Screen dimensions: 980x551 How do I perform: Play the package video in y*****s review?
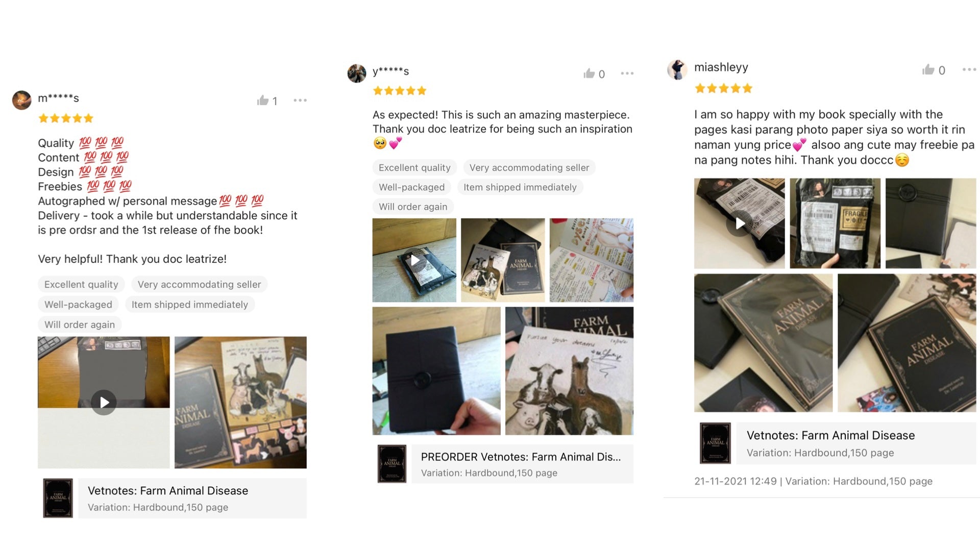[x=414, y=260]
